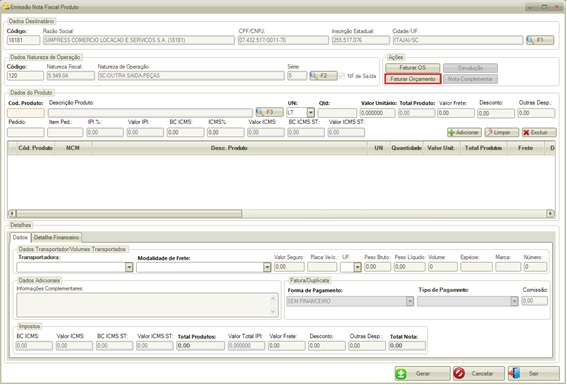Click the Pedido input field

[26, 132]
